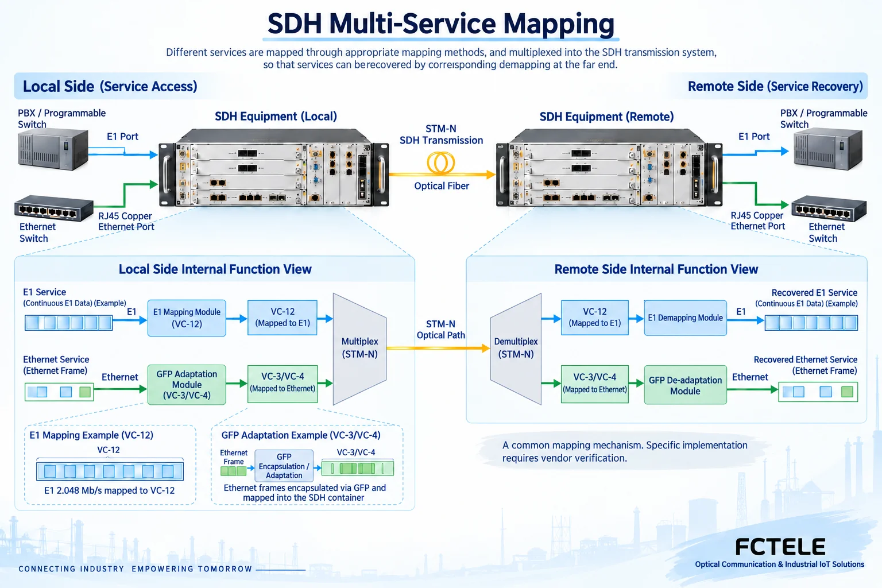Click the STM-N Optical Path label

(x=440, y=330)
